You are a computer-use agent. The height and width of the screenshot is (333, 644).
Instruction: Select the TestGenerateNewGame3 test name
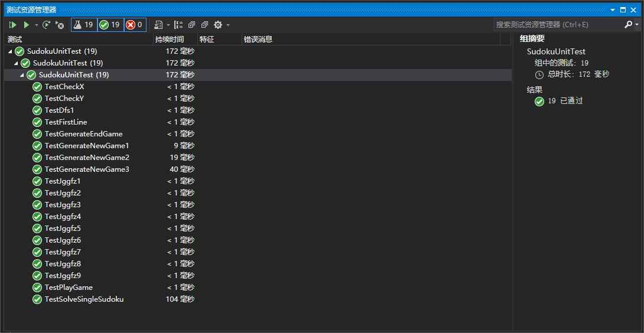(x=87, y=169)
